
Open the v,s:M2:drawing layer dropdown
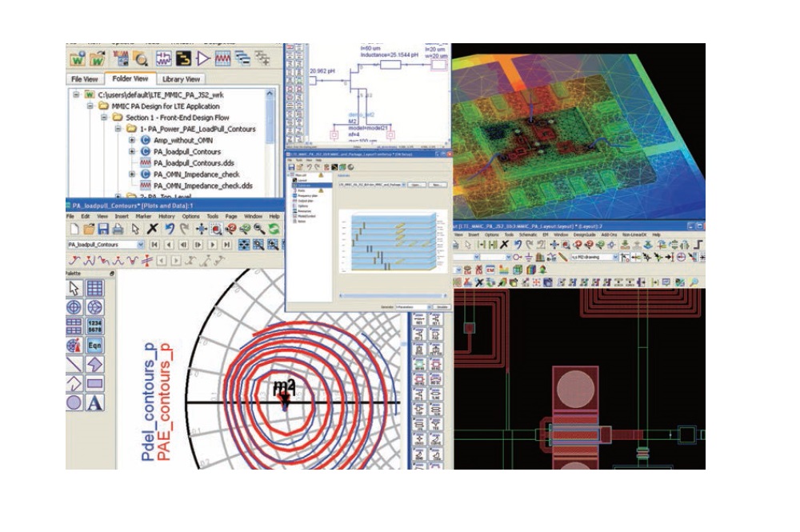[614, 258]
